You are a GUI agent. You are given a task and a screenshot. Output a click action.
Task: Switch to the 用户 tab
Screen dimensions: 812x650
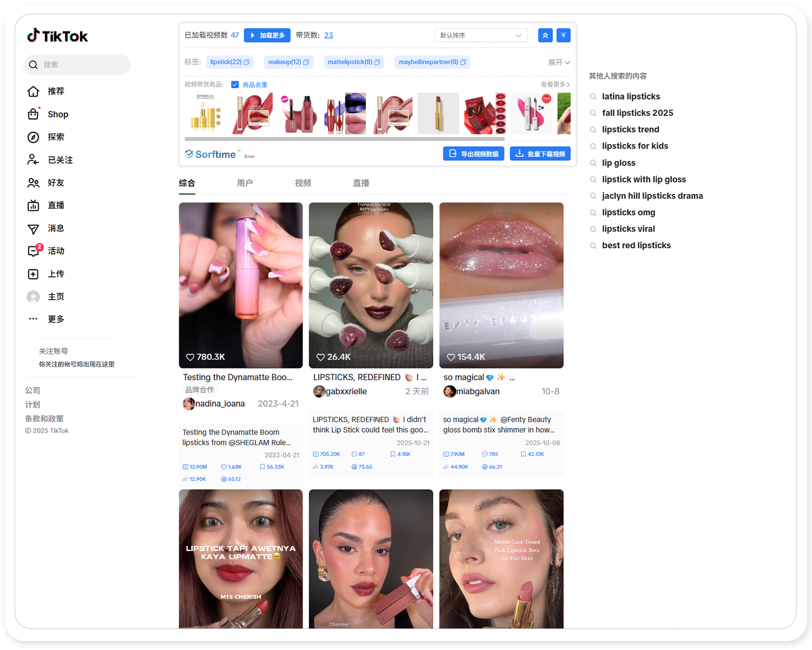coord(245,183)
